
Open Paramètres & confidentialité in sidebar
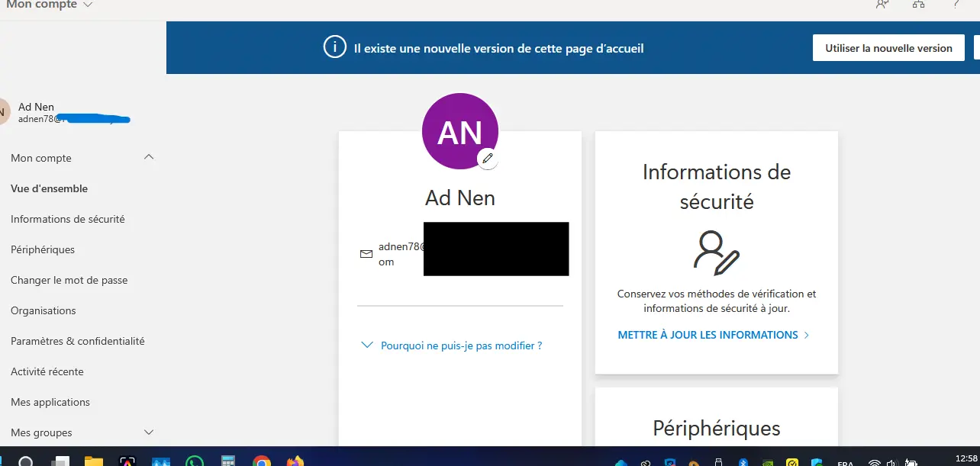(x=78, y=341)
